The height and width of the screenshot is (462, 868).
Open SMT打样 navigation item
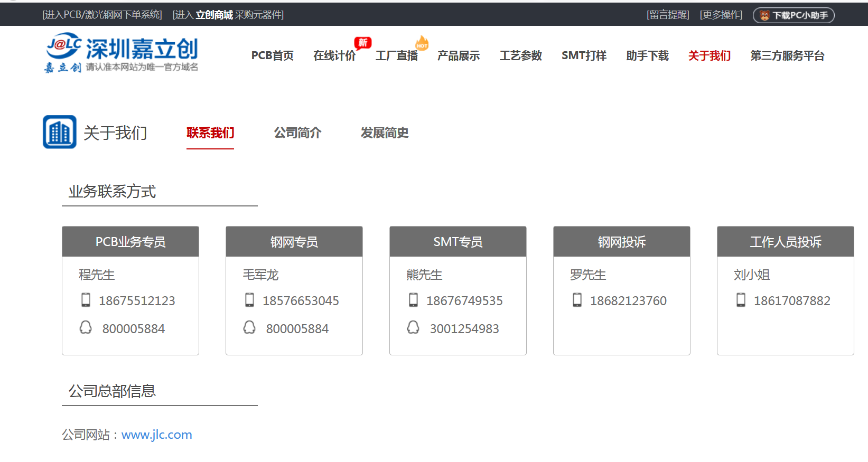(x=584, y=55)
